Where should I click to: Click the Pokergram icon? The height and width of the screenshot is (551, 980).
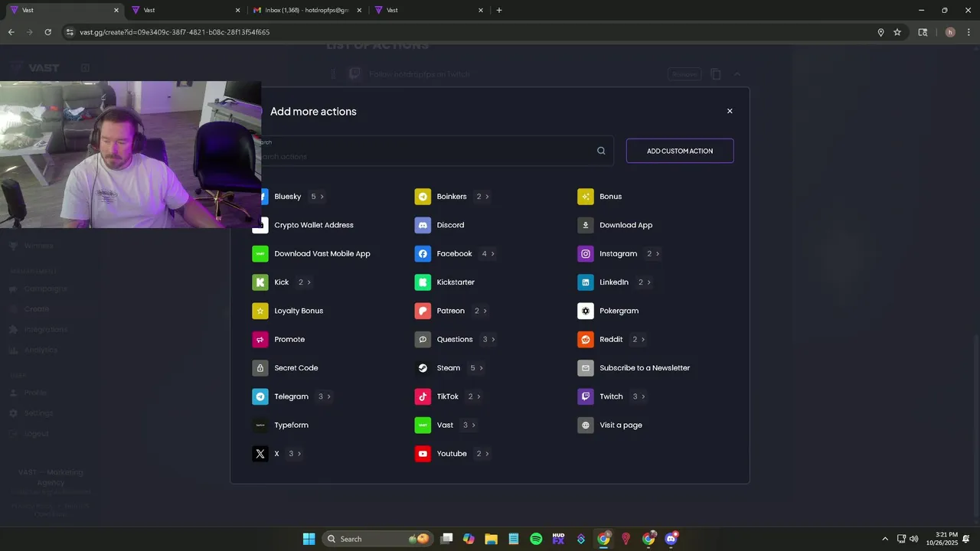[586, 311]
